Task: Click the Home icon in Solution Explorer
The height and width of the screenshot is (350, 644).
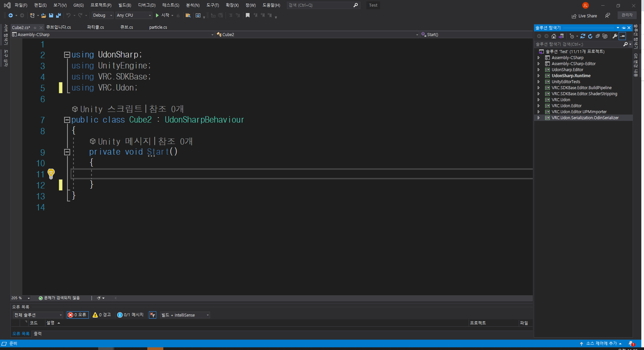Action: click(554, 36)
